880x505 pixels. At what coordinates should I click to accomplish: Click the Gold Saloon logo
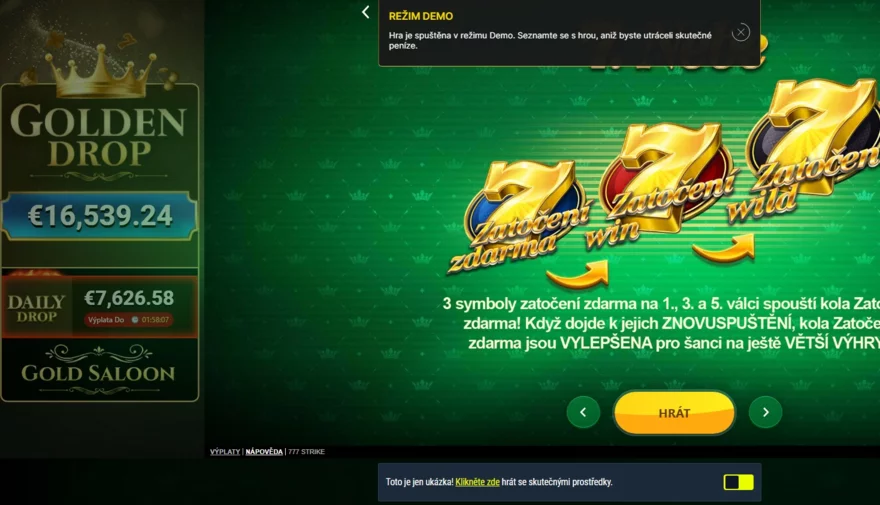[99, 369]
